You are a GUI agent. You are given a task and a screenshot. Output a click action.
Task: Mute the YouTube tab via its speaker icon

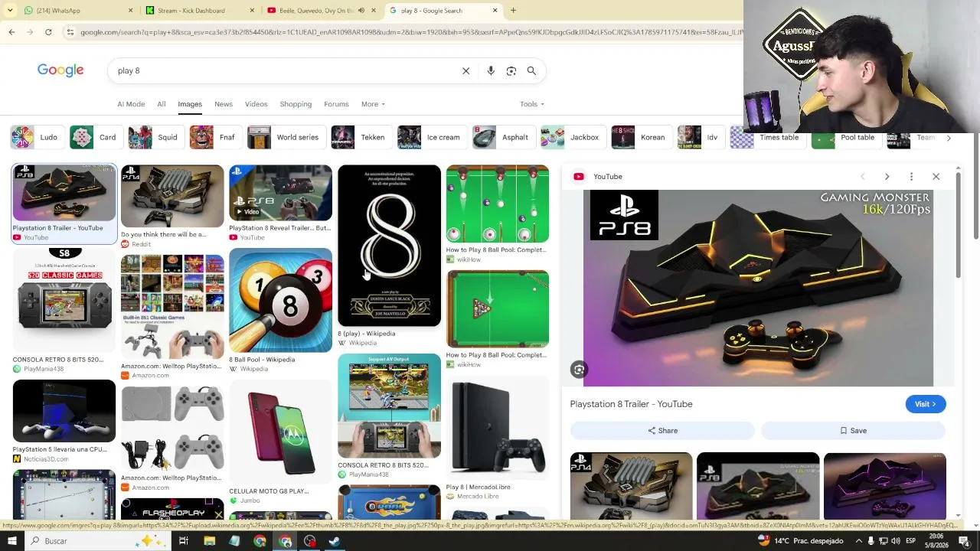(x=361, y=11)
